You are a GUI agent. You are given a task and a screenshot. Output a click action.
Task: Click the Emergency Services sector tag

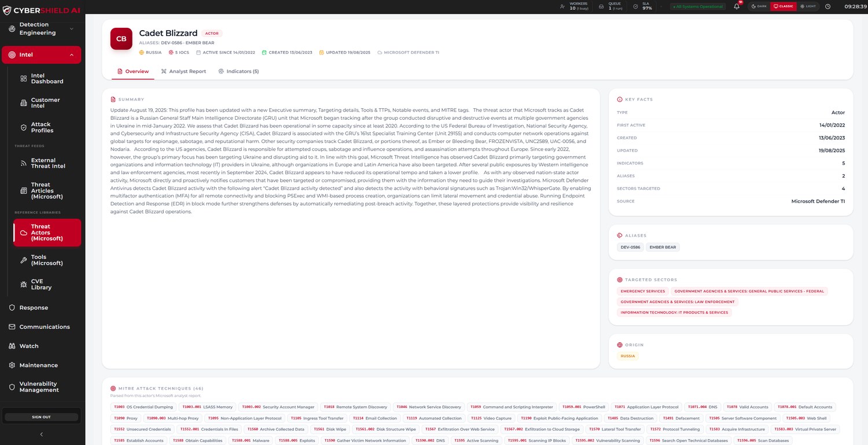pyautogui.click(x=643, y=291)
